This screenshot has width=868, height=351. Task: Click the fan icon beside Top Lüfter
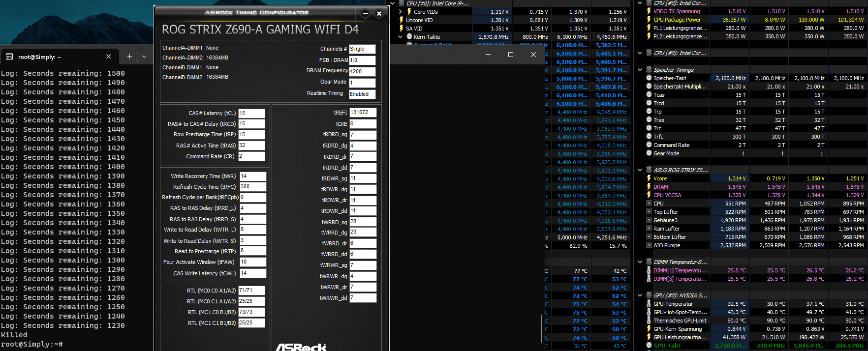tap(649, 212)
